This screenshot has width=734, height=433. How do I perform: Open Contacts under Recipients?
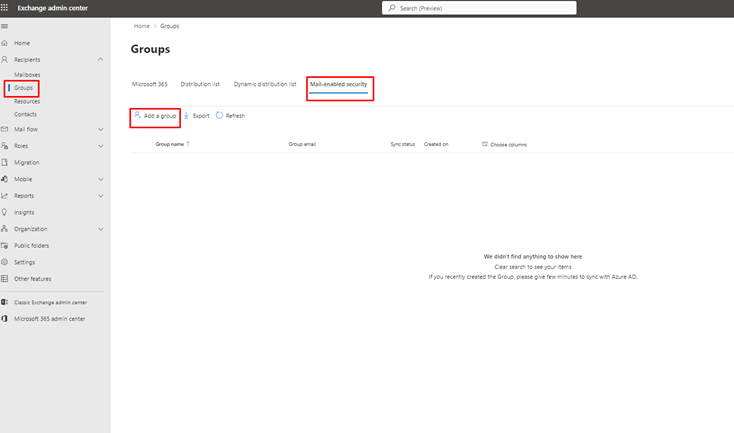25,114
